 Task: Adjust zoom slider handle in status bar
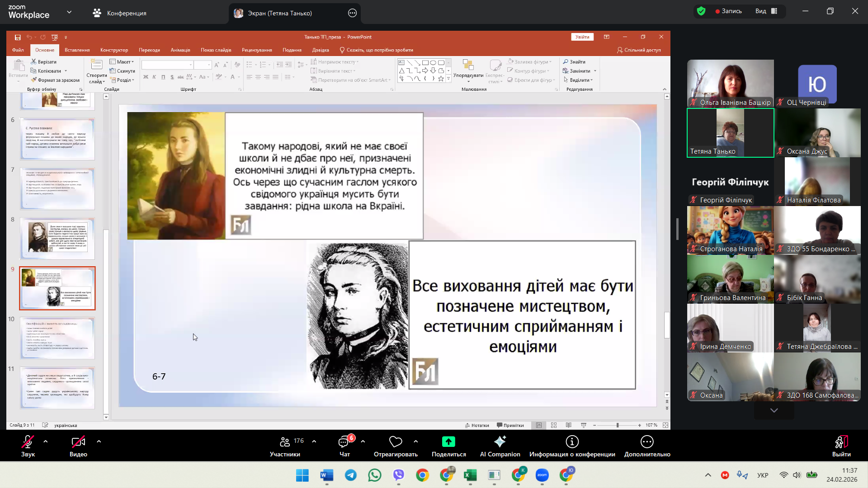618,425
